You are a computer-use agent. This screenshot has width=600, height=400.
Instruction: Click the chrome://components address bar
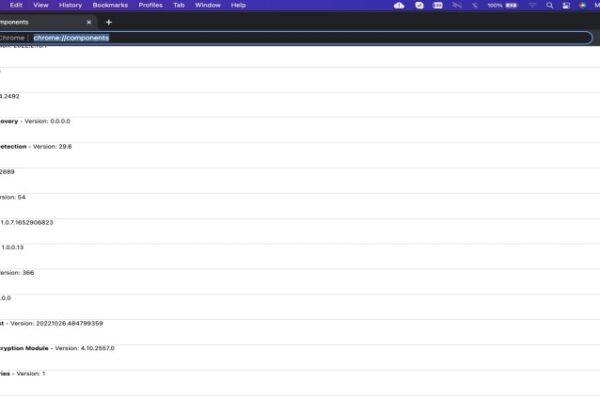pos(295,38)
